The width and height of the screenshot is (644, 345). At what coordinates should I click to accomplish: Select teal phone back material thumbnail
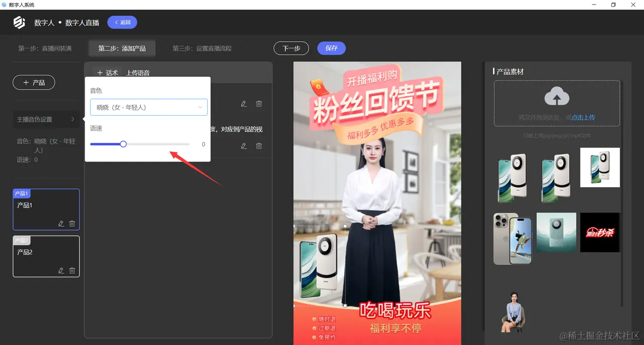pos(556,232)
